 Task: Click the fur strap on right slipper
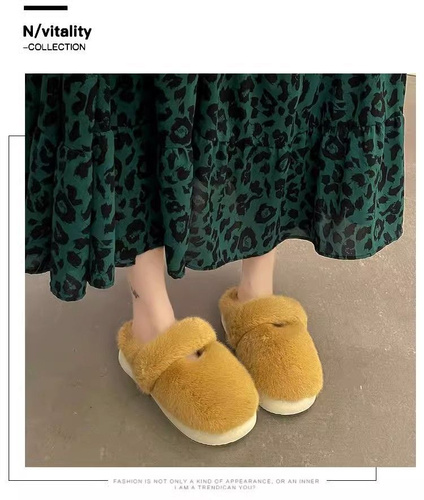point(263,317)
